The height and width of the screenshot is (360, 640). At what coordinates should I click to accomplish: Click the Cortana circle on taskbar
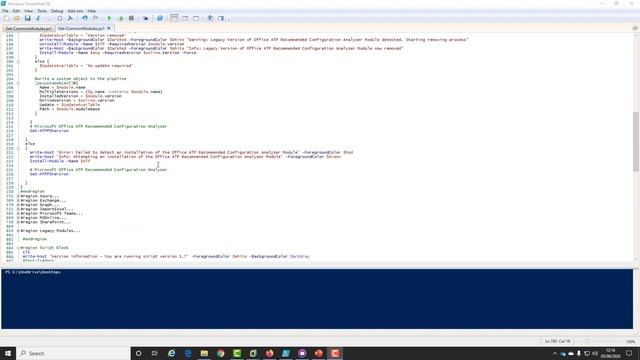click(x=139, y=353)
